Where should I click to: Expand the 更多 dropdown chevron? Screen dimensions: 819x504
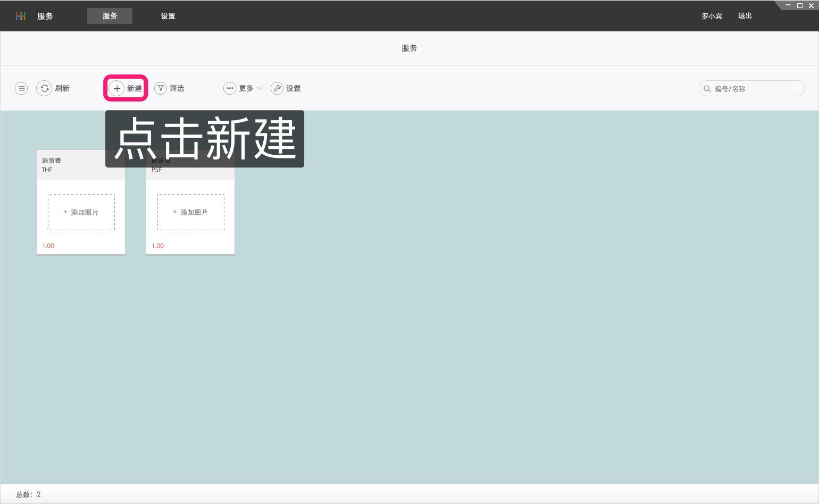[x=260, y=88]
